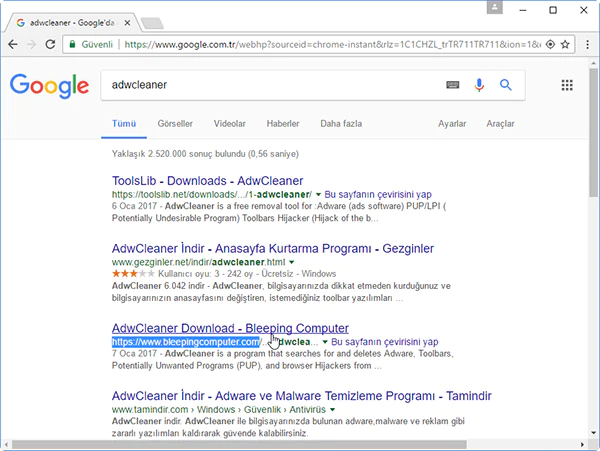Screen dimensions: 600x451
Task: Expand dropdown arrow beside gezginler.net URL
Action: pyautogui.click(x=292, y=262)
